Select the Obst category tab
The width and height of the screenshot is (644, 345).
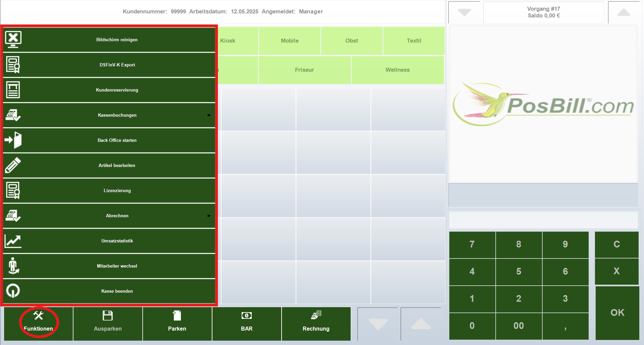pyautogui.click(x=351, y=41)
